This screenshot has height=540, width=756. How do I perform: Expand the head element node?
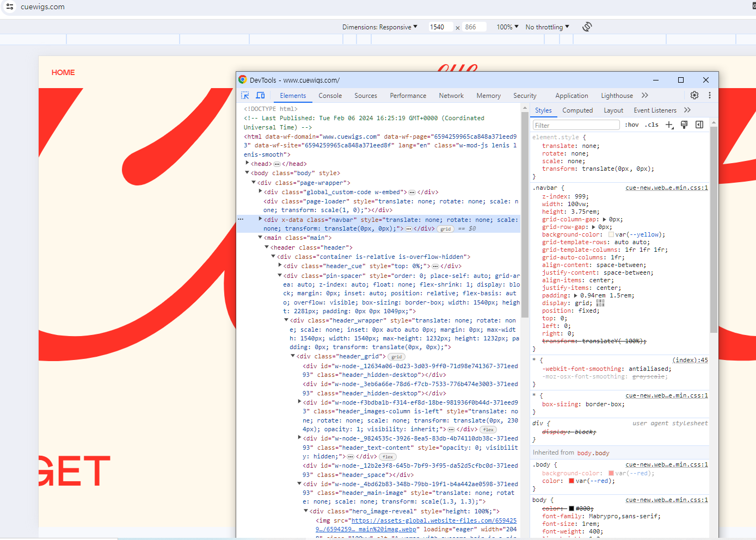pyautogui.click(x=247, y=164)
